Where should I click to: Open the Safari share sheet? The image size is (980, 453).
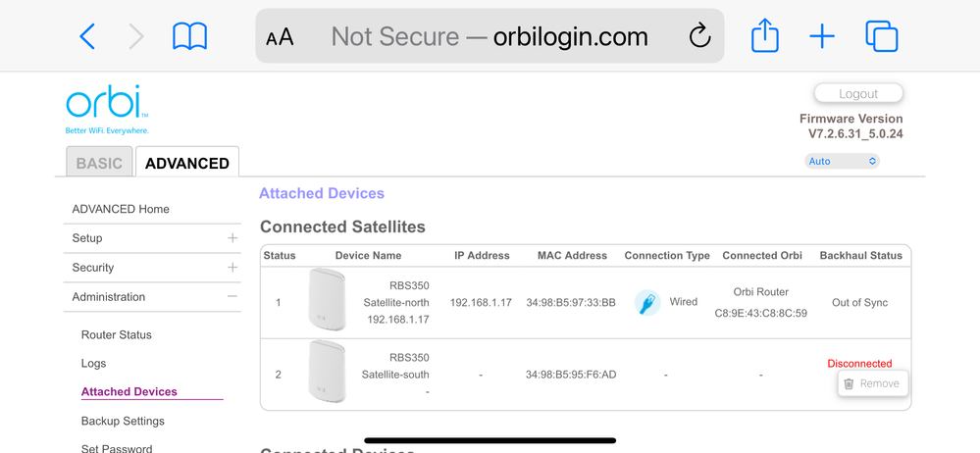pyautogui.click(x=765, y=37)
